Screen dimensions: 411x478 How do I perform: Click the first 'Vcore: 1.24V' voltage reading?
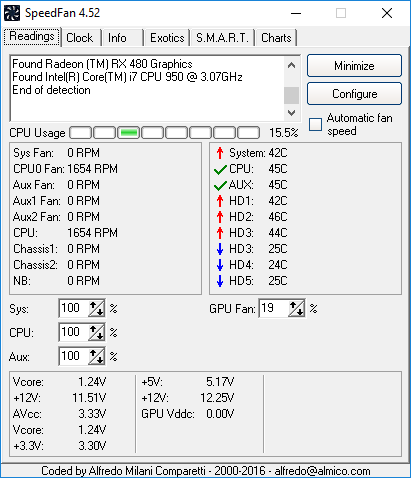(x=59, y=382)
